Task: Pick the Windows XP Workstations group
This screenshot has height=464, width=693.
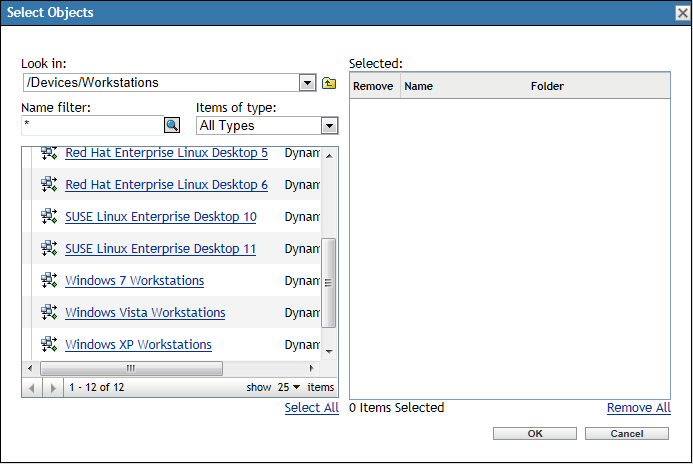Action: pyautogui.click(x=138, y=344)
